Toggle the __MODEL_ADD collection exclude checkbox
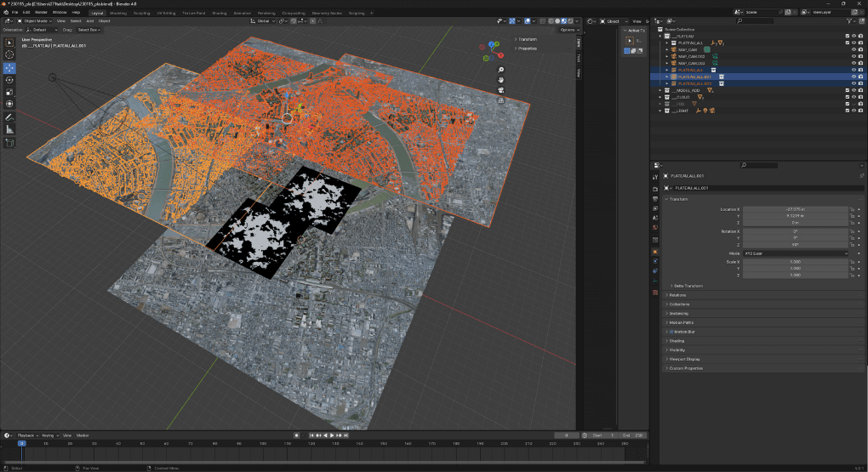 (x=847, y=90)
